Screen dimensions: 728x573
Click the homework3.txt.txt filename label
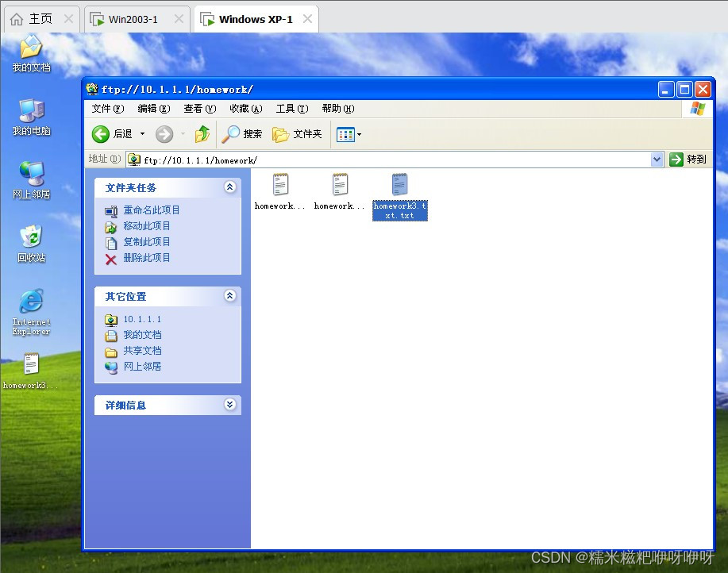point(400,210)
